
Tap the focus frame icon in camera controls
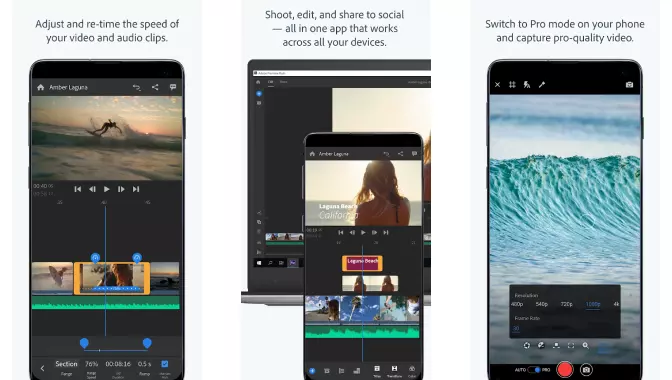point(571,345)
